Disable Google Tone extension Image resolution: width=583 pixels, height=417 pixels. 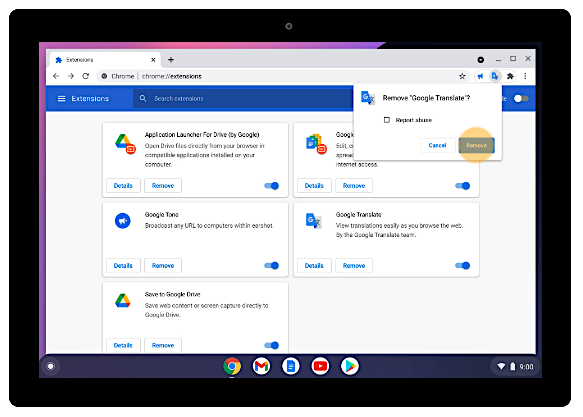click(271, 266)
